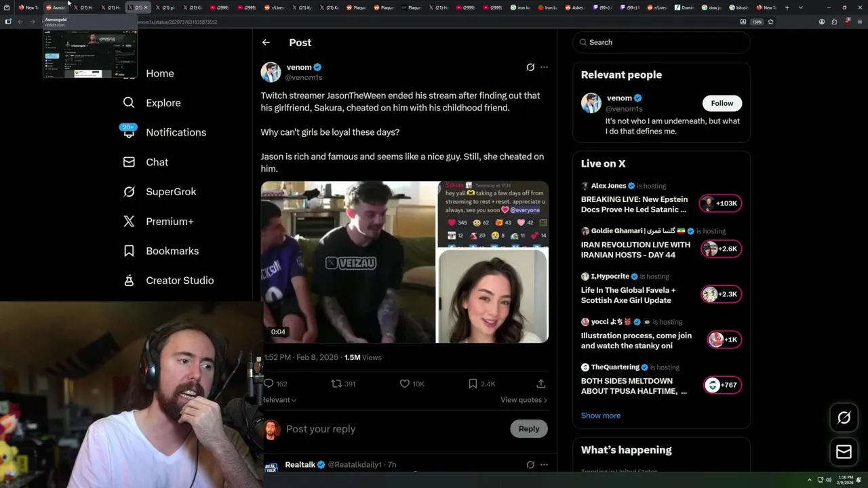
Task: Click the Search input field
Action: click(661, 42)
